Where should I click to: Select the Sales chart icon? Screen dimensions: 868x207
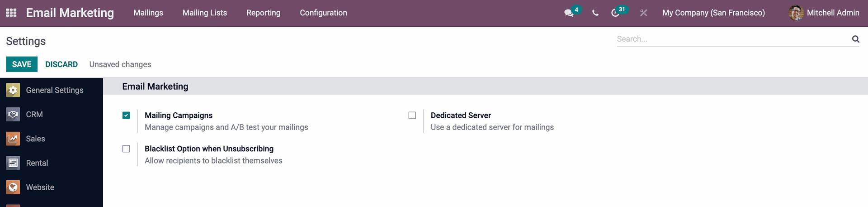pos(13,139)
